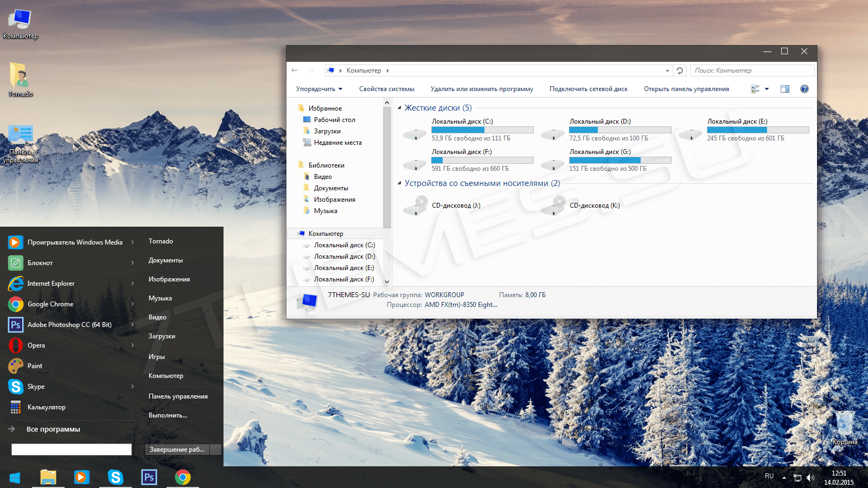
Task: Open Панель управления in Start menu
Action: [178, 396]
